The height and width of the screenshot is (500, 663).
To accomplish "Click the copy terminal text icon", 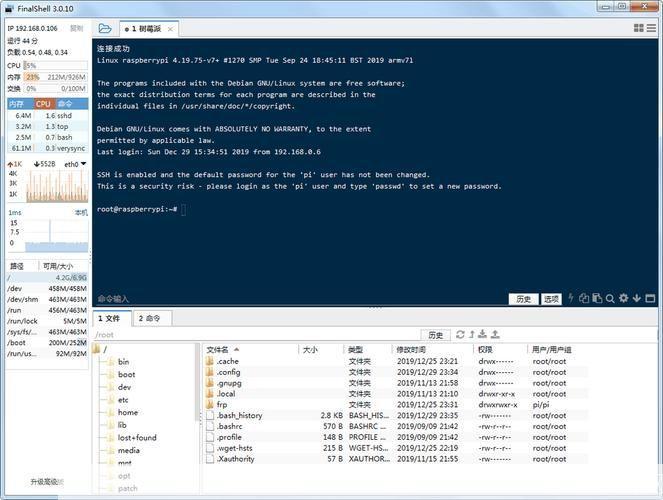I will tap(584, 298).
